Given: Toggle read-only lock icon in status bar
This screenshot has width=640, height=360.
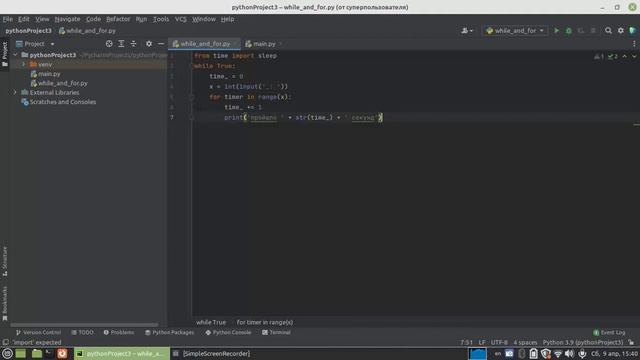Looking at the screenshot, I should [x=631, y=342].
